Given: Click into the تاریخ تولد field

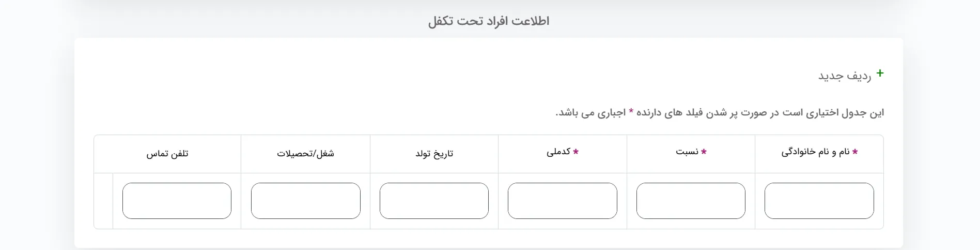Looking at the screenshot, I should click(434, 201).
